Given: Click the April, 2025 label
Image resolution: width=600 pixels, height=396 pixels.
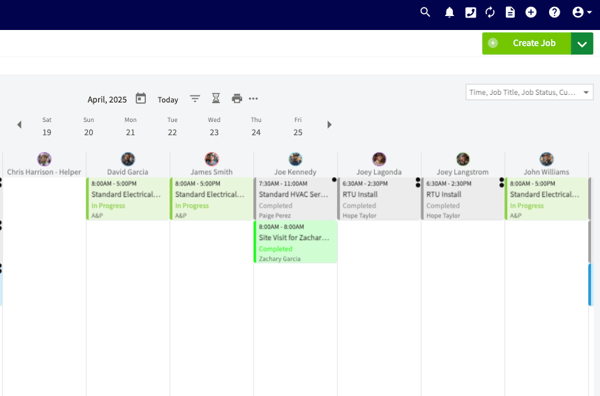Looking at the screenshot, I should [107, 100].
